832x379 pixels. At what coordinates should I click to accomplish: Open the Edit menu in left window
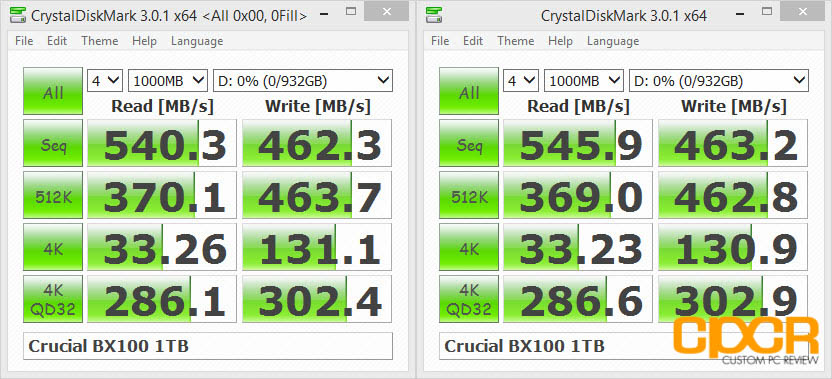click(57, 41)
